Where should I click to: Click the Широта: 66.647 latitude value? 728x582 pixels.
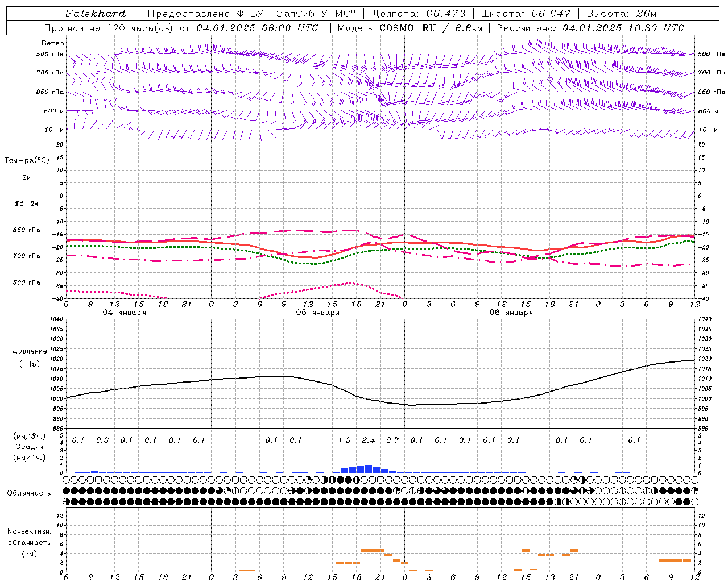pos(526,14)
